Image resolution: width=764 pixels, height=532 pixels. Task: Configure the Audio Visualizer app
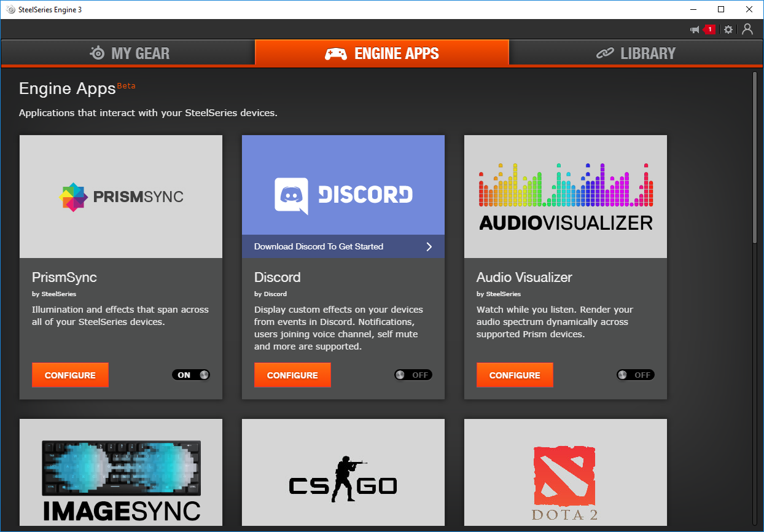click(x=515, y=375)
